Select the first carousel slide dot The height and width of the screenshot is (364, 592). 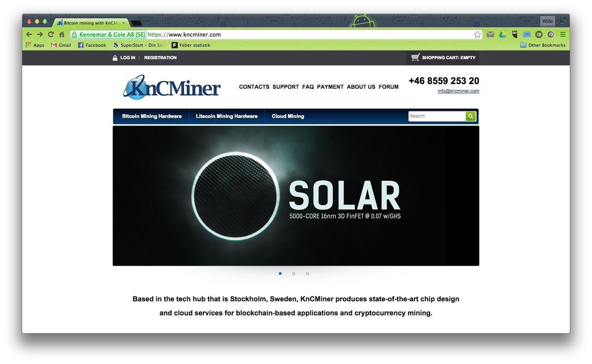tap(280, 273)
